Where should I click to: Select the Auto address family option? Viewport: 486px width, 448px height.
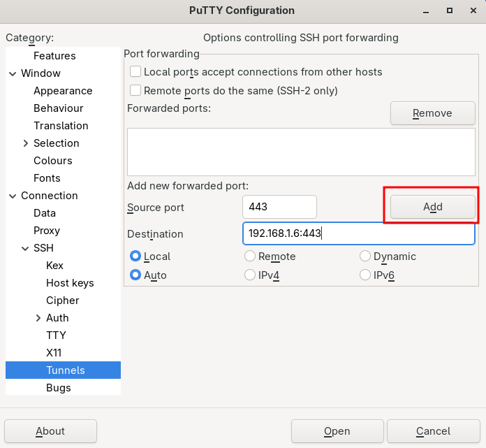pos(135,275)
